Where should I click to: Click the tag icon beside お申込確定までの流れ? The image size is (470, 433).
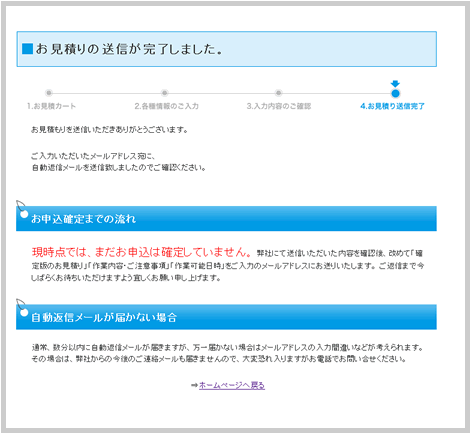(x=22, y=209)
